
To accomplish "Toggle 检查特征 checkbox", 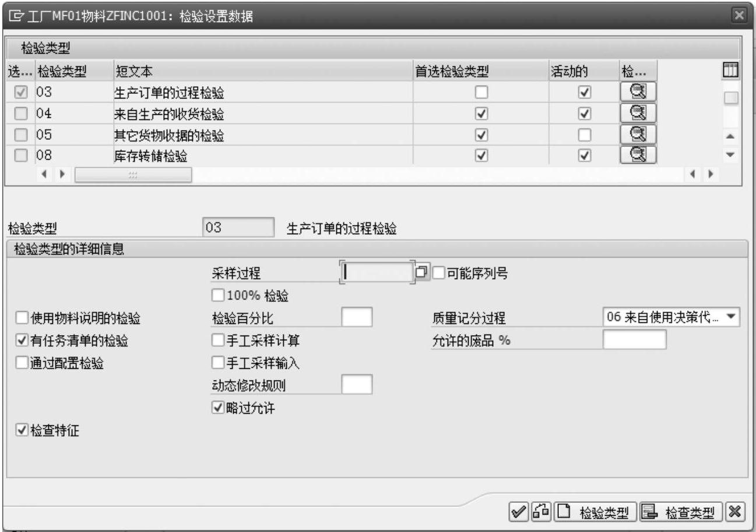I will pyautogui.click(x=21, y=431).
